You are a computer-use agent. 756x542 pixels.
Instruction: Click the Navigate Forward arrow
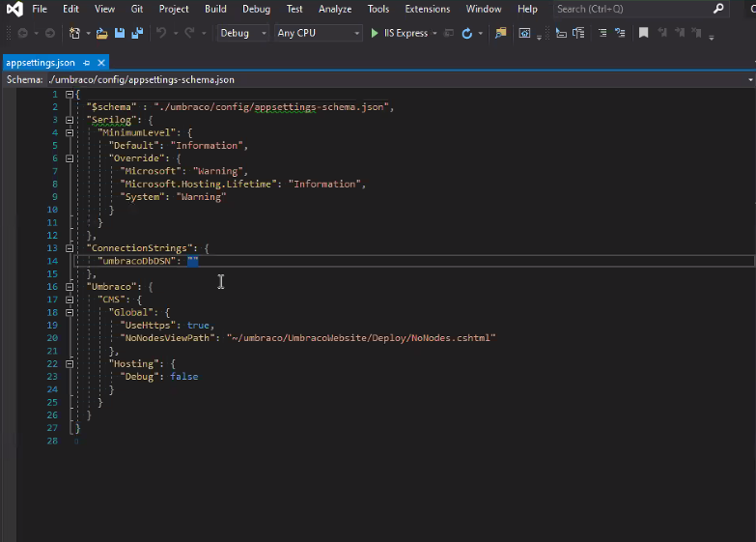49,33
